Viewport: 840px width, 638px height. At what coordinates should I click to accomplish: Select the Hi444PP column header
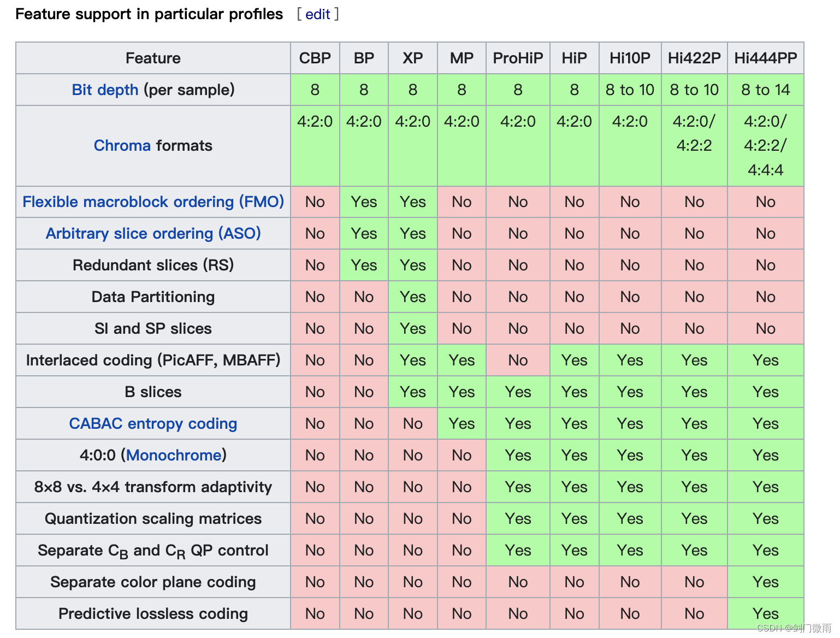coord(766,58)
